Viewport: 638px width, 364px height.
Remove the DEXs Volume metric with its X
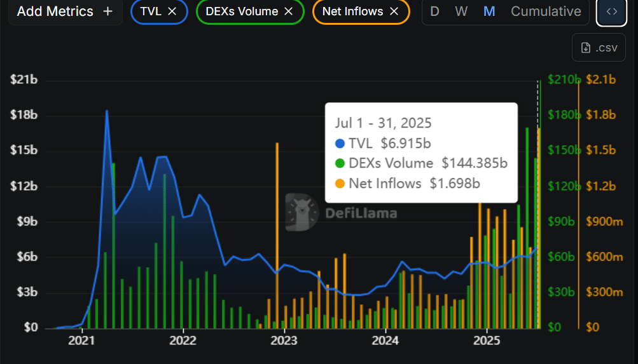[289, 11]
